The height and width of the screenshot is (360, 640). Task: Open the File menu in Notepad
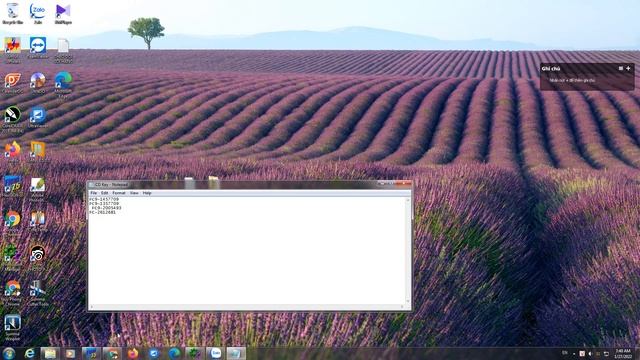pyautogui.click(x=93, y=193)
